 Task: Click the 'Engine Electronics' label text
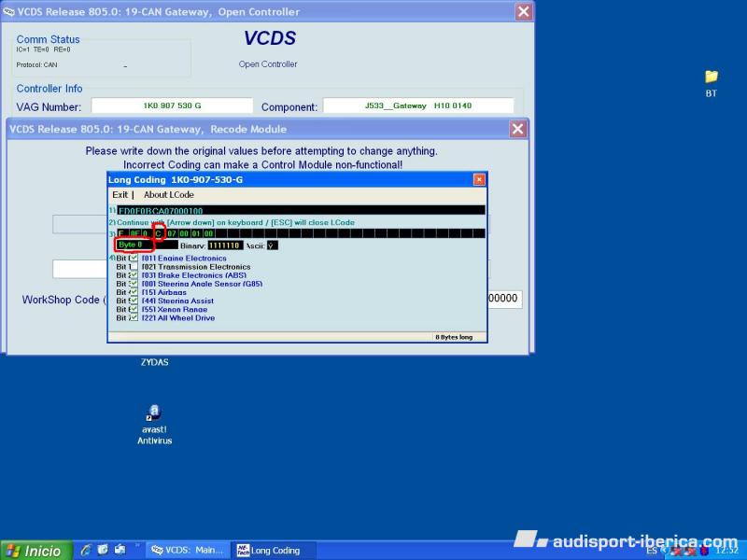pyautogui.click(x=192, y=259)
